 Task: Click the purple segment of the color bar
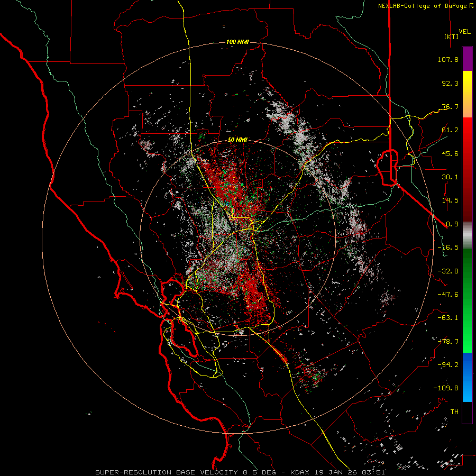467,59
